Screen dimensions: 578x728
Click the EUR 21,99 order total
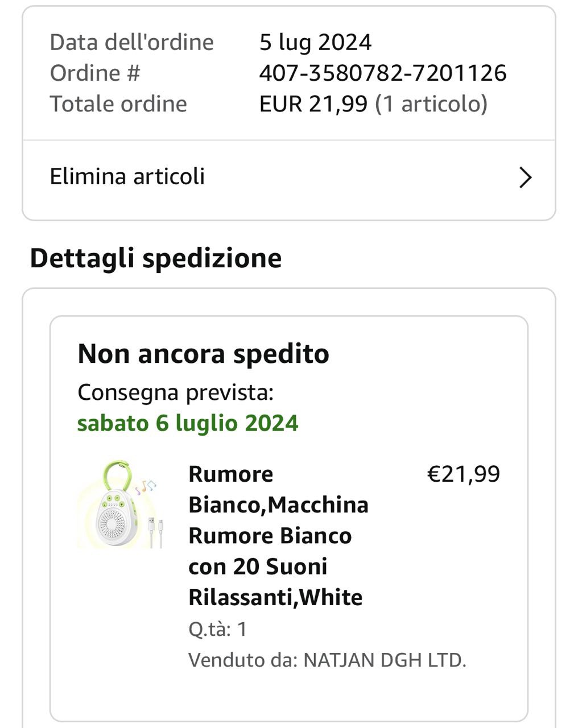(313, 104)
